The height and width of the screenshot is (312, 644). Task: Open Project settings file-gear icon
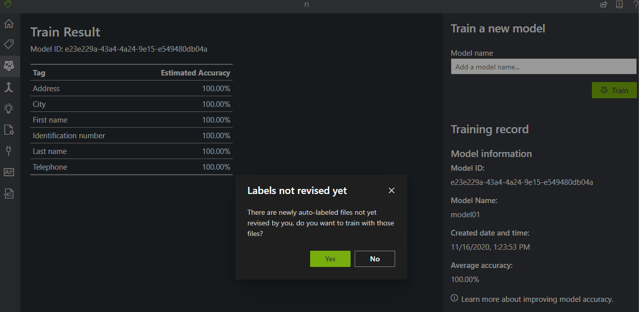tap(9, 130)
